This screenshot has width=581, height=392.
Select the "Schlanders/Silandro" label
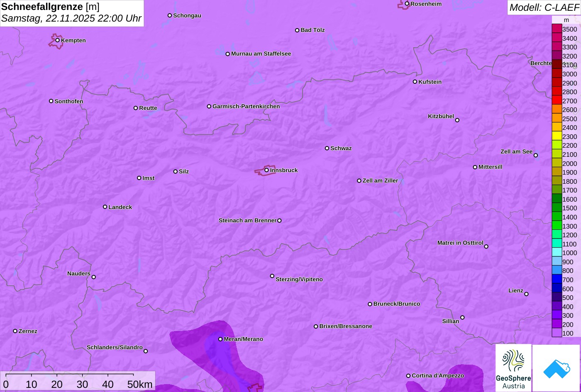115,347
